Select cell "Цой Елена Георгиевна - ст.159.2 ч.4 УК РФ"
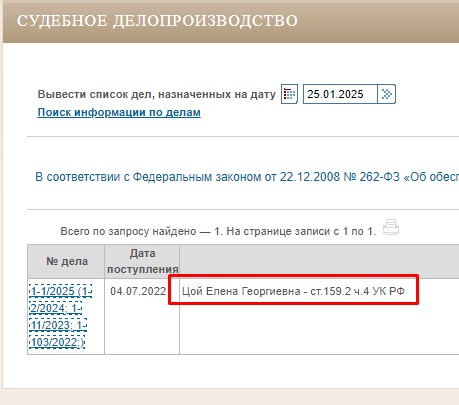The width and height of the screenshot is (459, 405). (293, 291)
